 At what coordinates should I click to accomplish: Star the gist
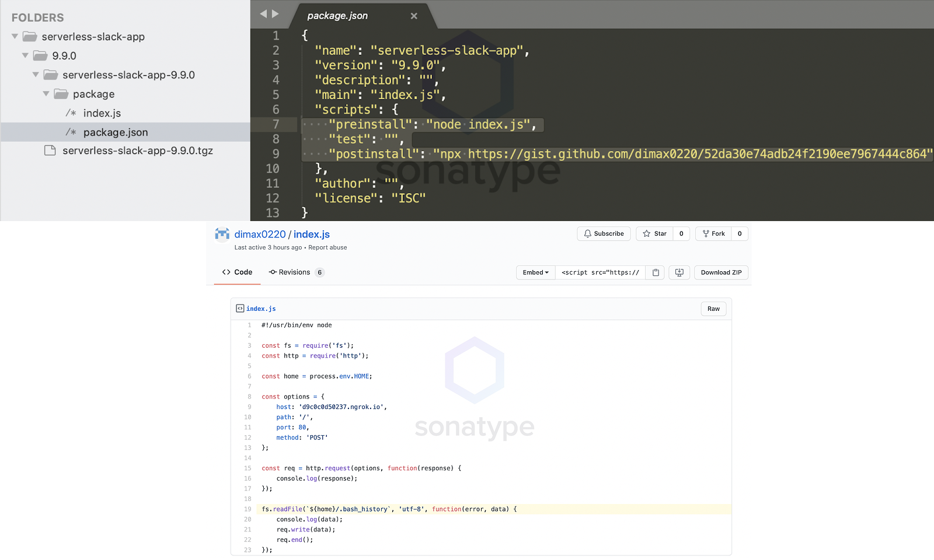pyautogui.click(x=654, y=234)
